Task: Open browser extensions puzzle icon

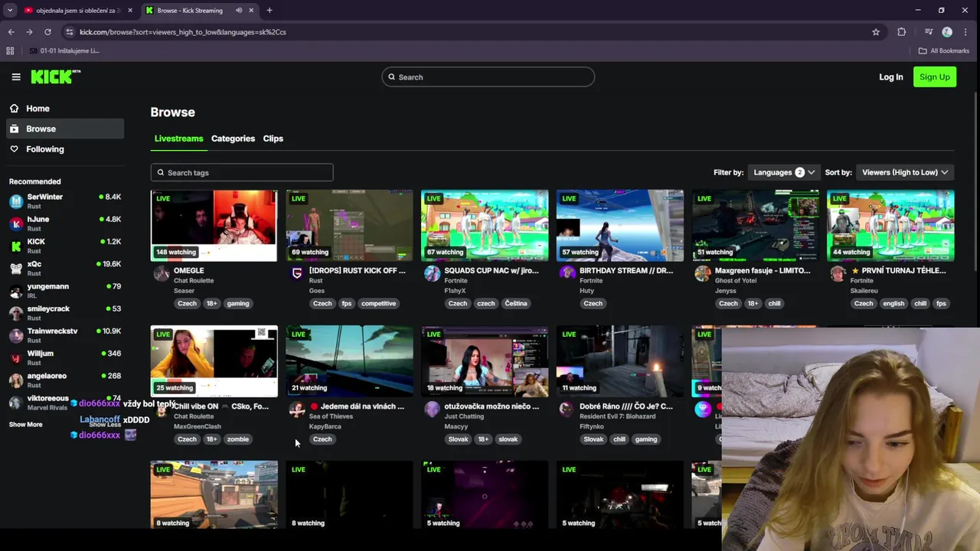Action: click(901, 32)
